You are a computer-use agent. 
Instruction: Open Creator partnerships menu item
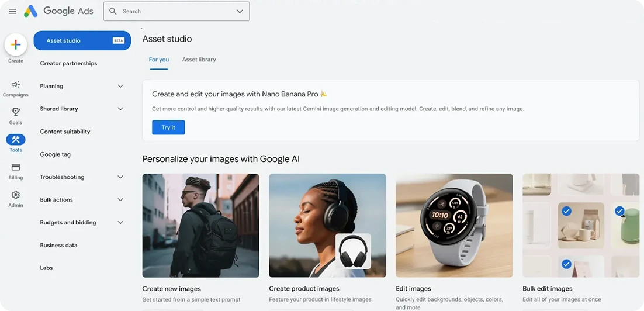(68, 63)
